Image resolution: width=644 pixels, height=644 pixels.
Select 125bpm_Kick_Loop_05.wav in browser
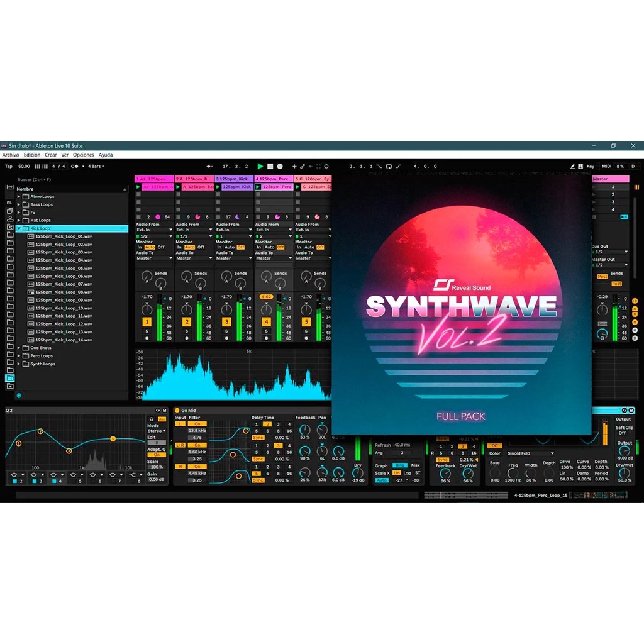[x=64, y=268]
